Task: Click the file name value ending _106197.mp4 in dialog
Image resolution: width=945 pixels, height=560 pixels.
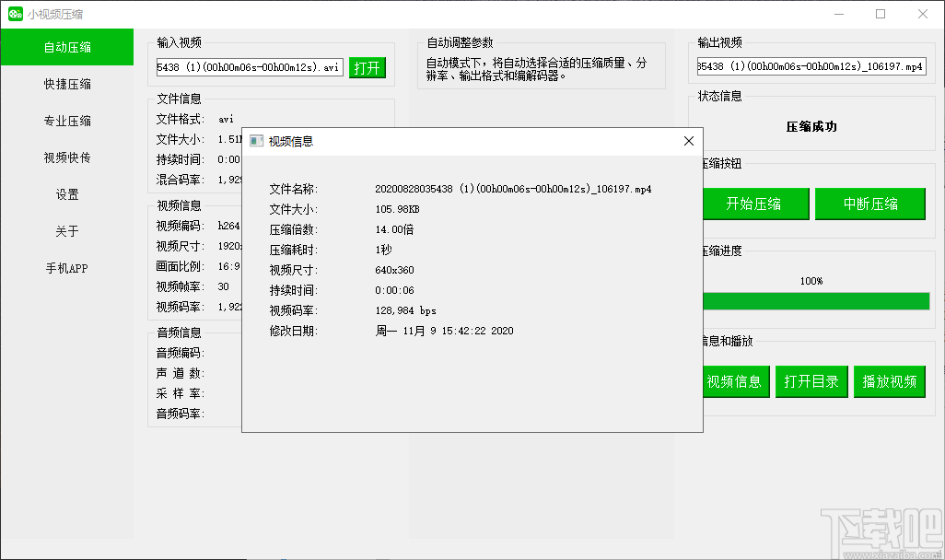Action: coord(513,190)
